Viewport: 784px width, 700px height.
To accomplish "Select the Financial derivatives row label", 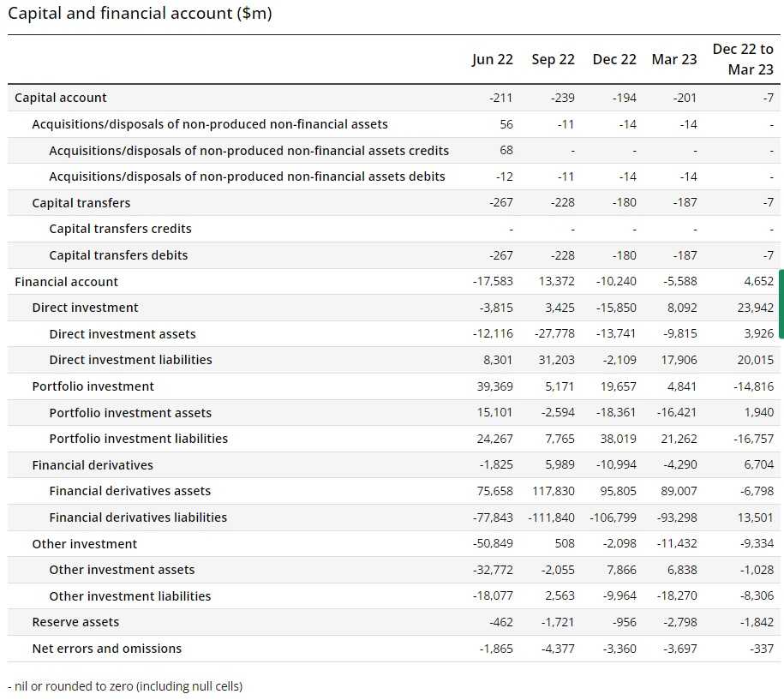I will (x=93, y=465).
